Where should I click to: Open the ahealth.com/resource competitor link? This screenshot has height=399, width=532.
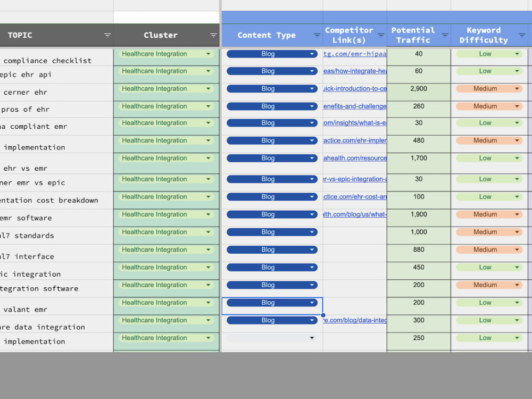[x=355, y=158]
